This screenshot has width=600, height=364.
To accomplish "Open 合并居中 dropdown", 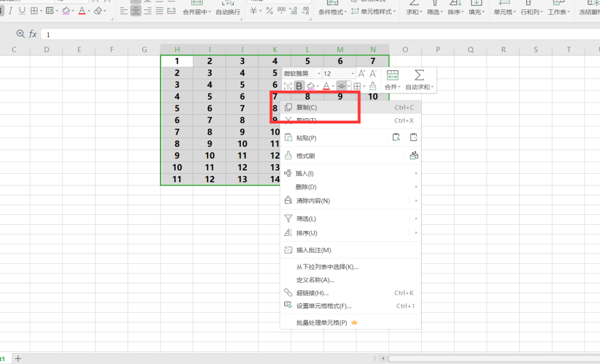I will tap(197, 12).
